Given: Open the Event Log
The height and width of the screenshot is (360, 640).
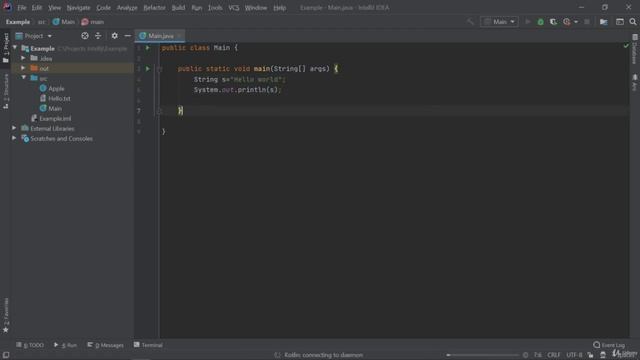Looking at the screenshot, I should coord(609,345).
